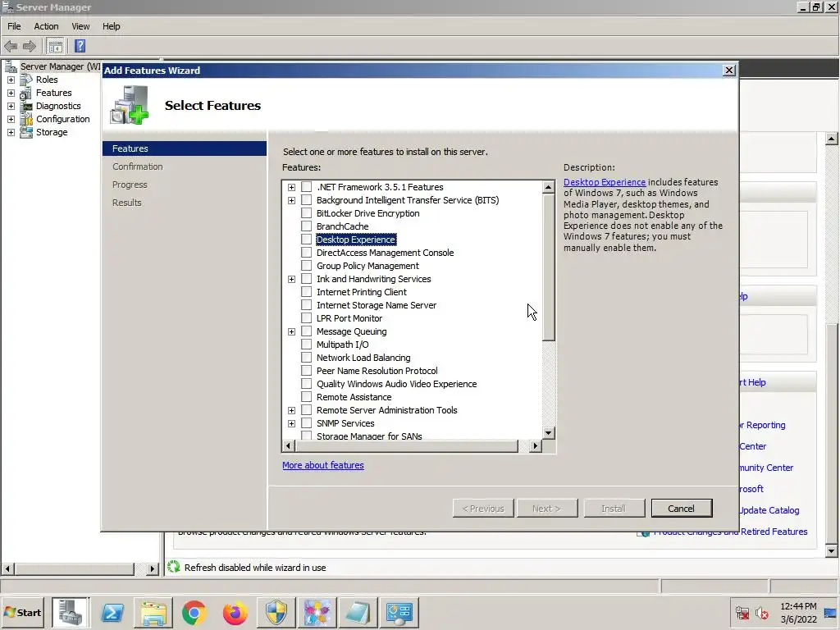This screenshot has width=840, height=630.
Task: Open the More about features link
Action: [x=323, y=465]
